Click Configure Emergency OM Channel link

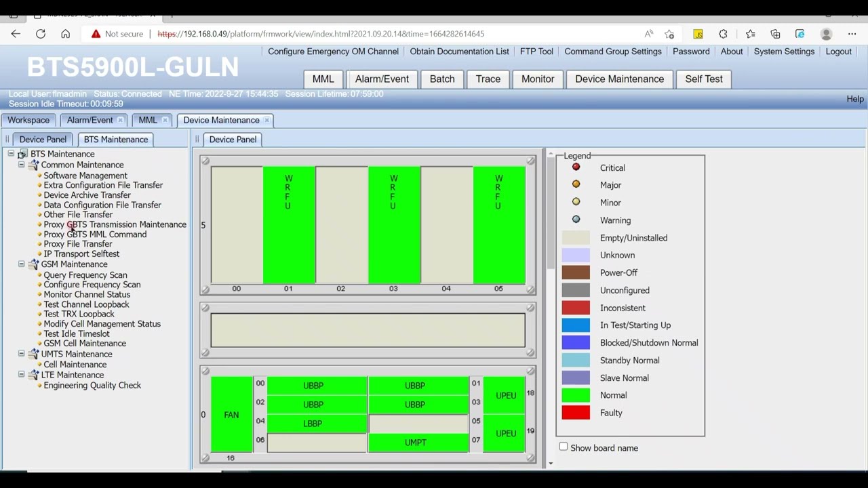click(333, 52)
